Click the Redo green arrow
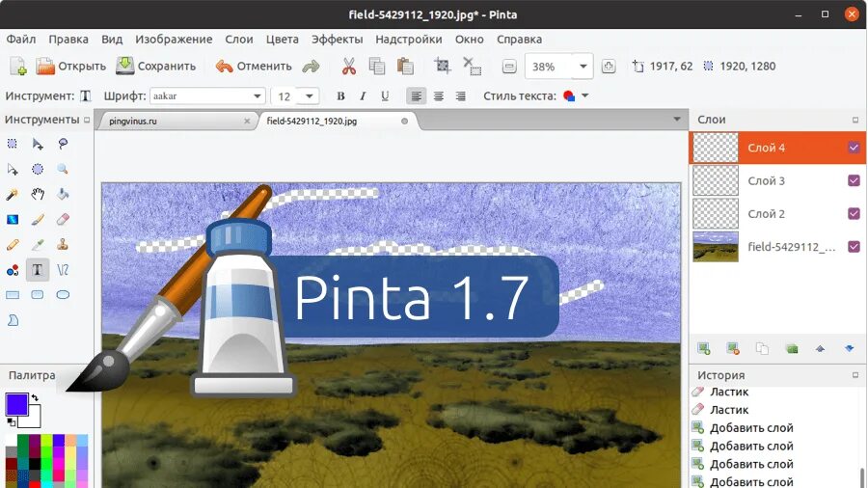 click(x=312, y=67)
